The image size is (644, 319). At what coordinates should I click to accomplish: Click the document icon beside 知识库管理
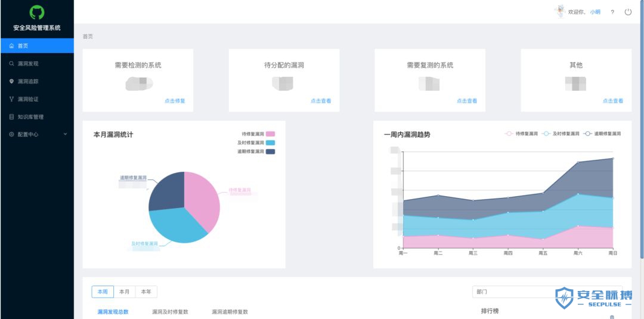[12, 117]
